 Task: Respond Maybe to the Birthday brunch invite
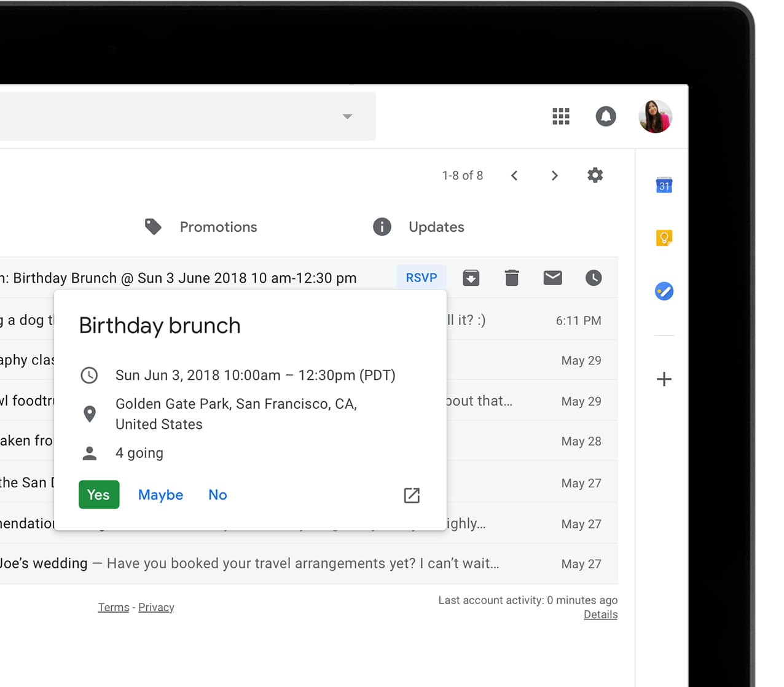[160, 495]
